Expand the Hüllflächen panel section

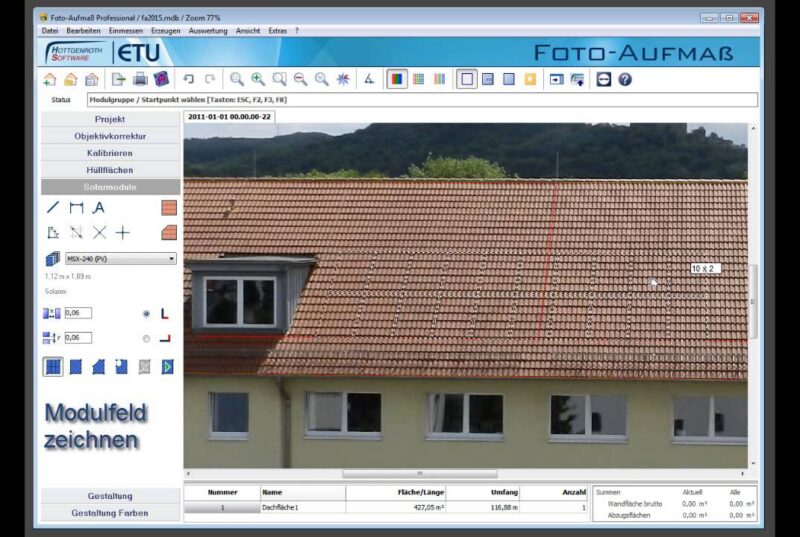click(x=110, y=170)
